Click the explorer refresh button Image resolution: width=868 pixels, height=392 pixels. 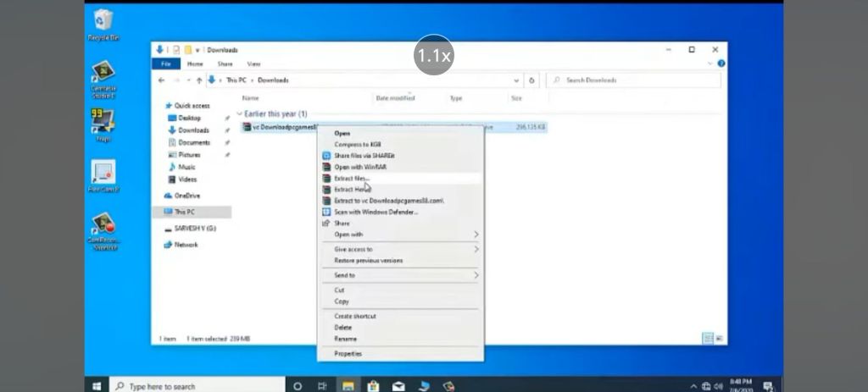point(532,80)
